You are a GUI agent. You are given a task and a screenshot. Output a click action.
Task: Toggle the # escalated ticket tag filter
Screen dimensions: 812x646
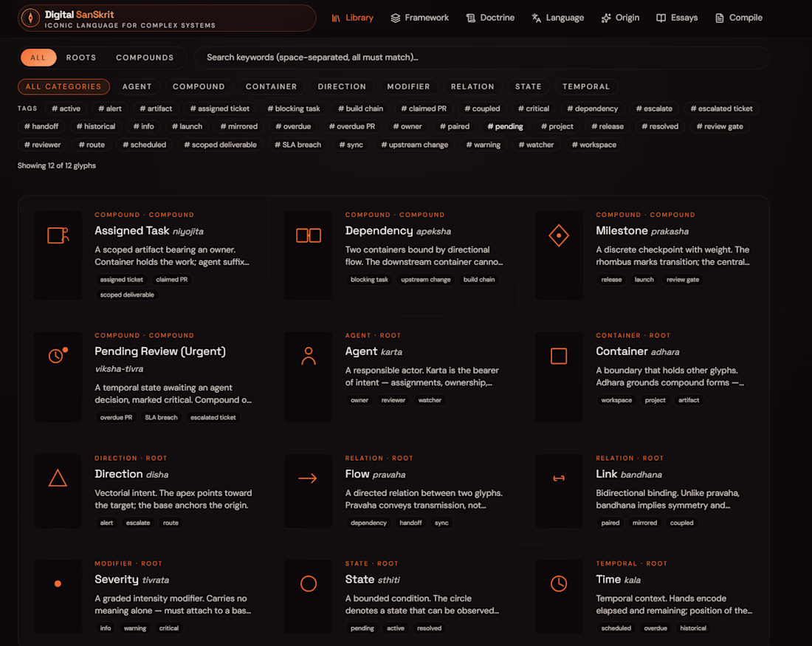coord(721,109)
